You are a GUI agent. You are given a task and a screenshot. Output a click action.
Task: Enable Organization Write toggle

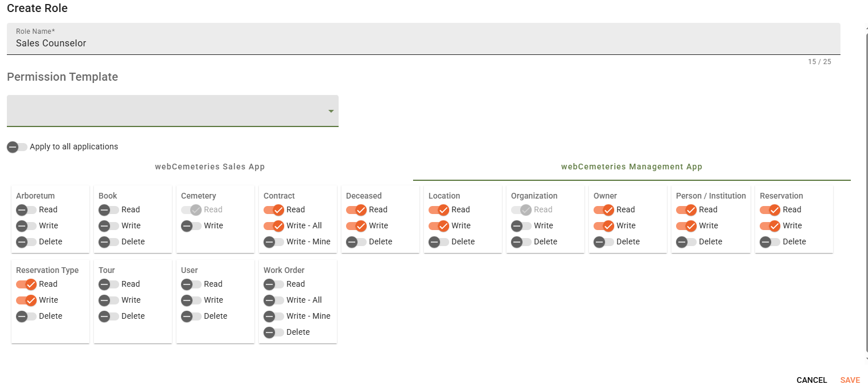(x=521, y=226)
